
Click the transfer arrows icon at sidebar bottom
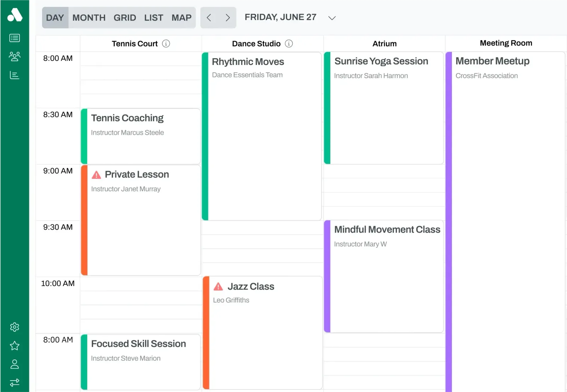coord(15,382)
